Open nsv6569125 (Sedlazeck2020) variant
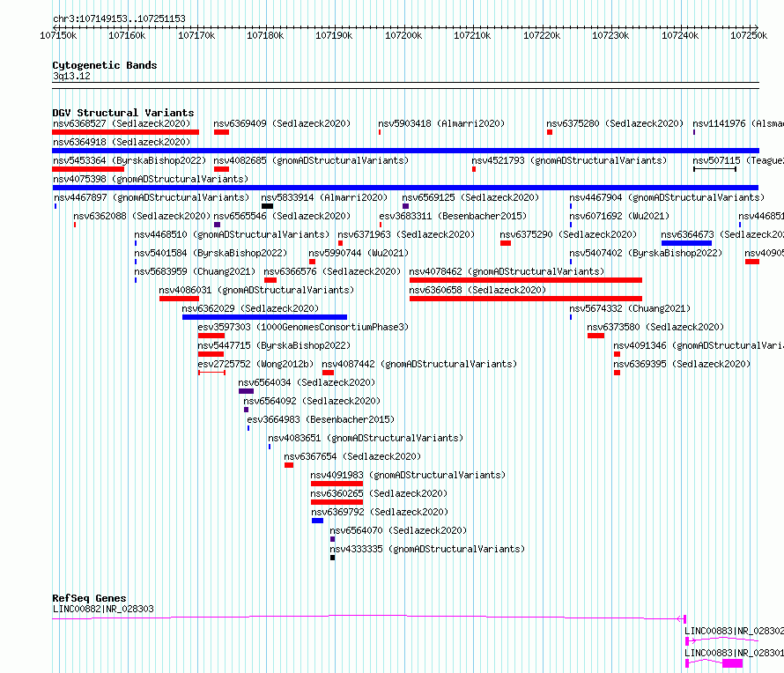Screen dimensions: 784x673 tap(470, 197)
